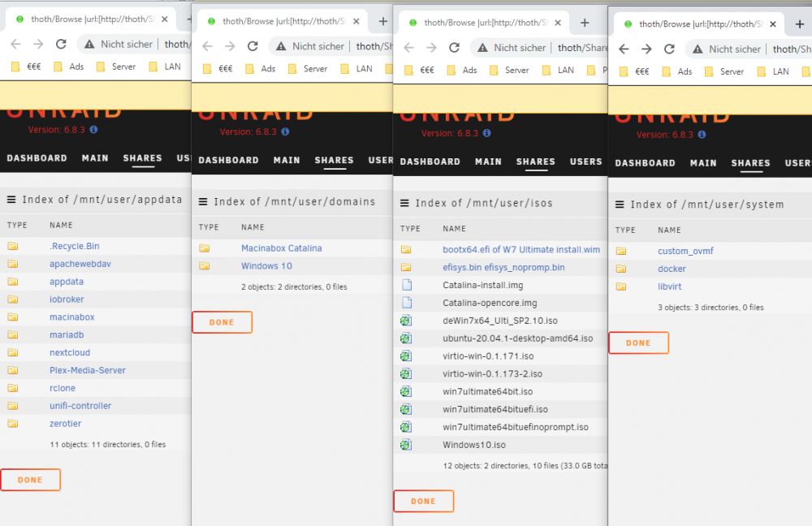Click disc icon next to Windows10.iso
812x526 pixels.
tap(406, 445)
